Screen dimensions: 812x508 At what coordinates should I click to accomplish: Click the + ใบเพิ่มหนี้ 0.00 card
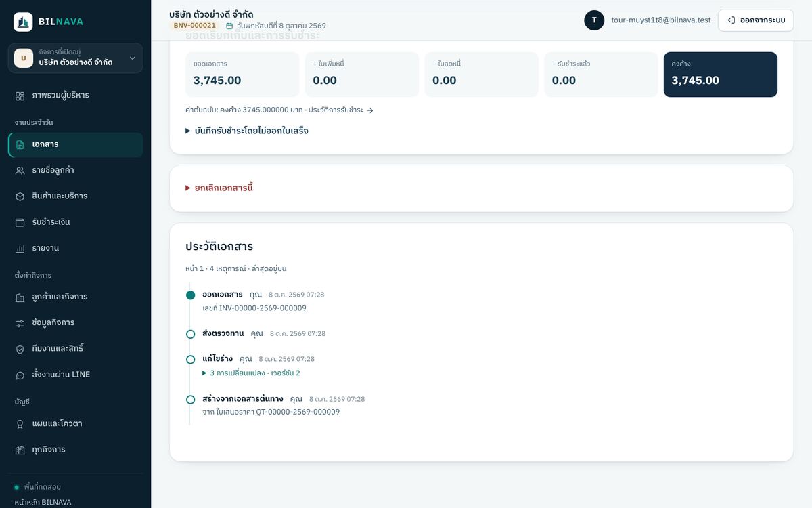362,75
